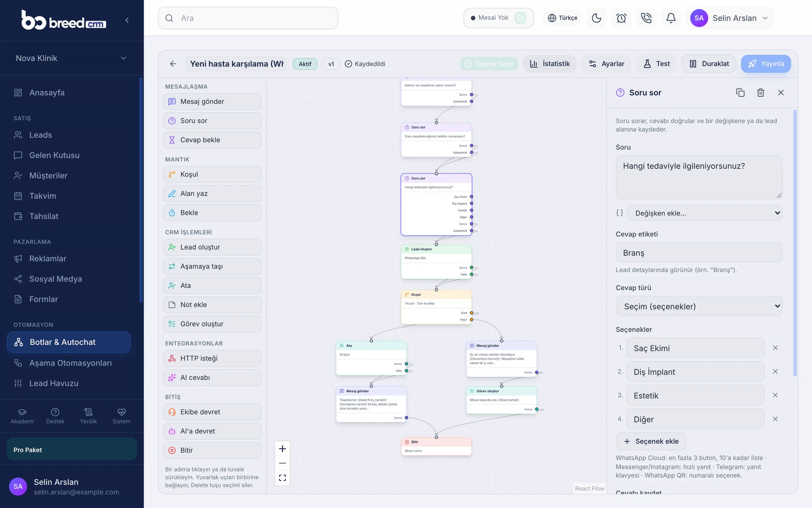Zoom in on the flow canvas
Screen dimensions: 812x508
(x=283, y=449)
